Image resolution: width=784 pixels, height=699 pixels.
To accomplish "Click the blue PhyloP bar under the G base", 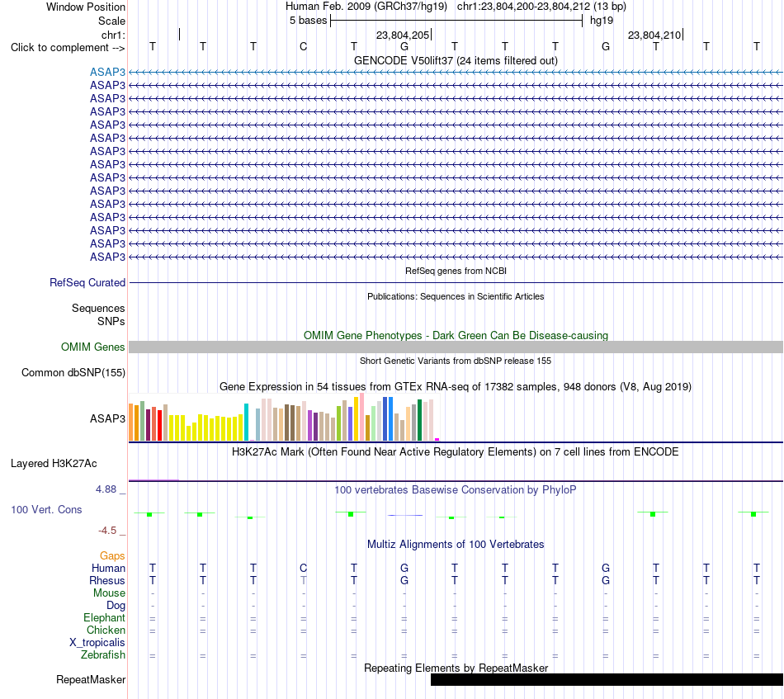I will pos(405,515).
